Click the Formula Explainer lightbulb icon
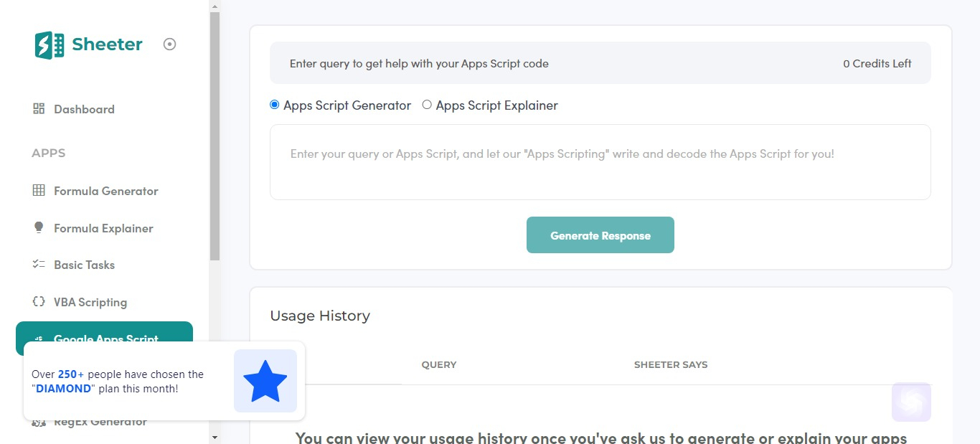980x444 pixels. point(39,228)
